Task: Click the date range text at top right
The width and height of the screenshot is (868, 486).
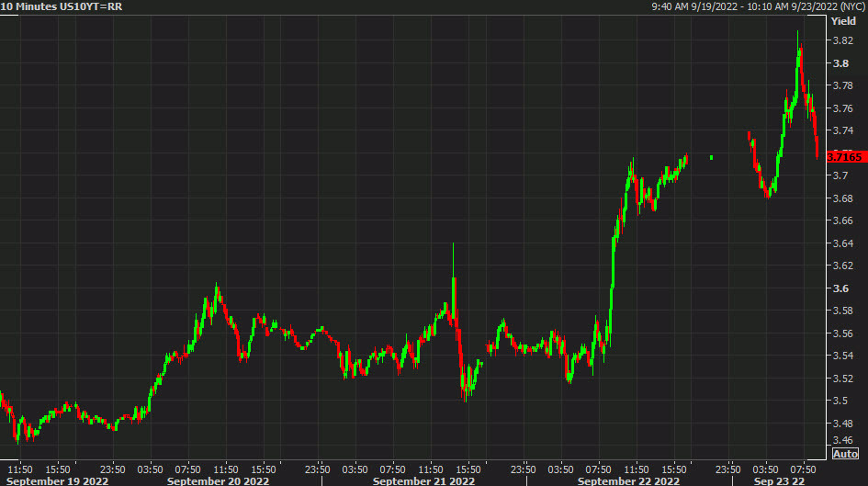Action: [x=757, y=7]
